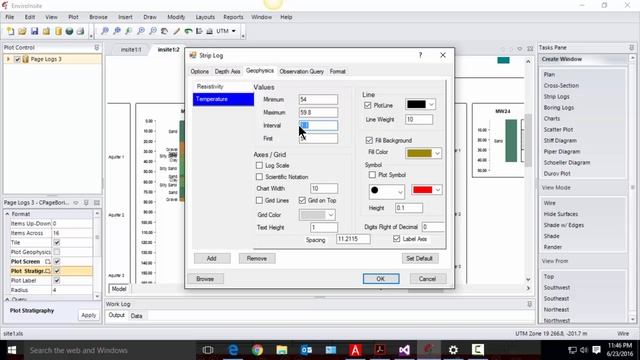Screen dimensions: 640x360
Task: Open the Reports menu
Action: tap(233, 17)
